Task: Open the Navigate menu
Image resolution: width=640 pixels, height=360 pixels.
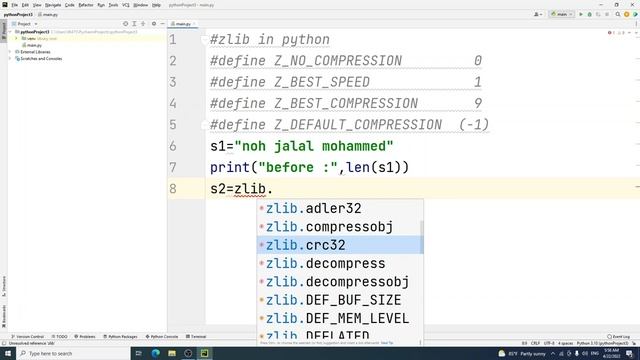Action: point(53,5)
